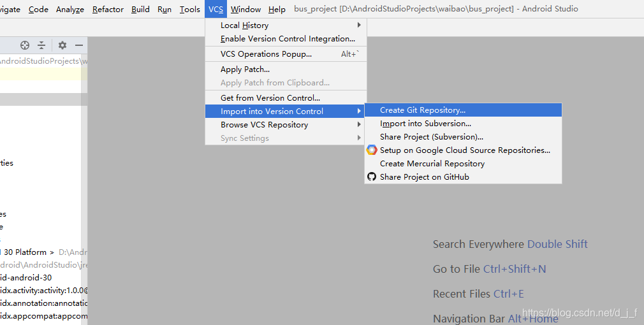The width and height of the screenshot is (644, 325).
Task: Open the Build menu
Action: tap(140, 9)
